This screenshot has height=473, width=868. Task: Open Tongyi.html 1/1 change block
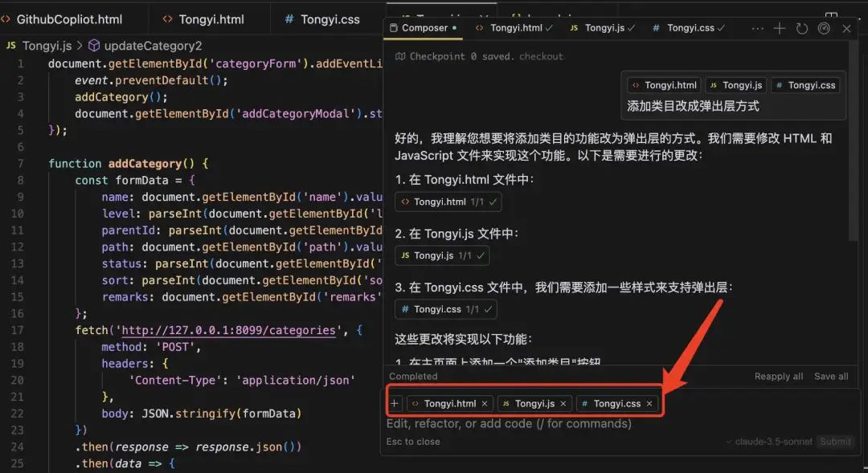(448, 202)
